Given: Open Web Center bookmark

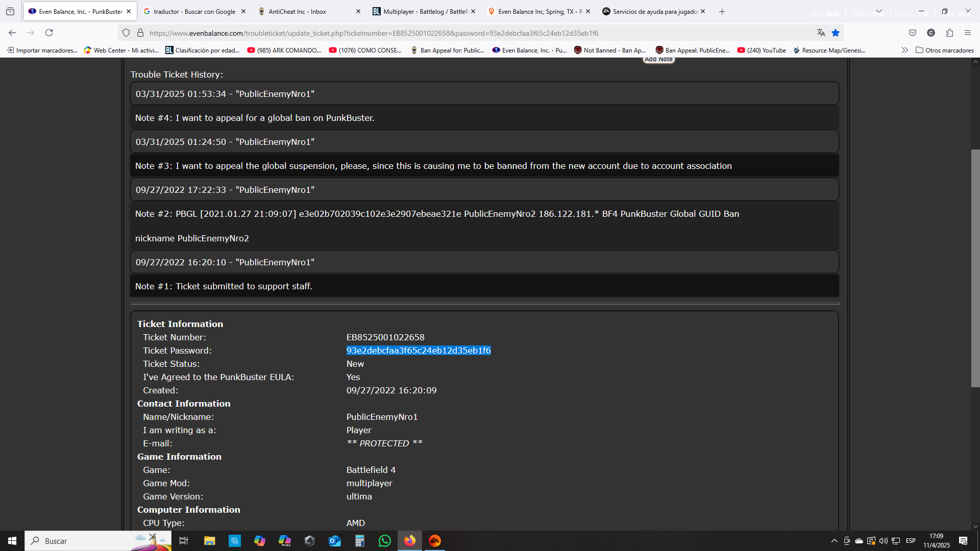Looking at the screenshot, I should [121, 50].
